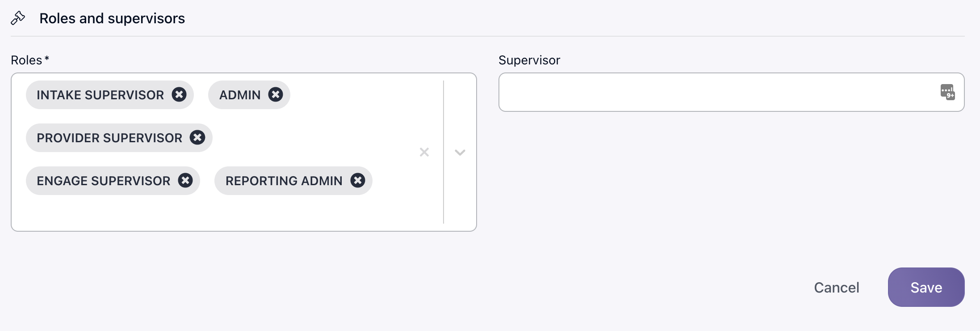Image resolution: width=980 pixels, height=331 pixels.
Task: Remove the INTAKE SUPERVISOR role chip
Action: pos(179,95)
